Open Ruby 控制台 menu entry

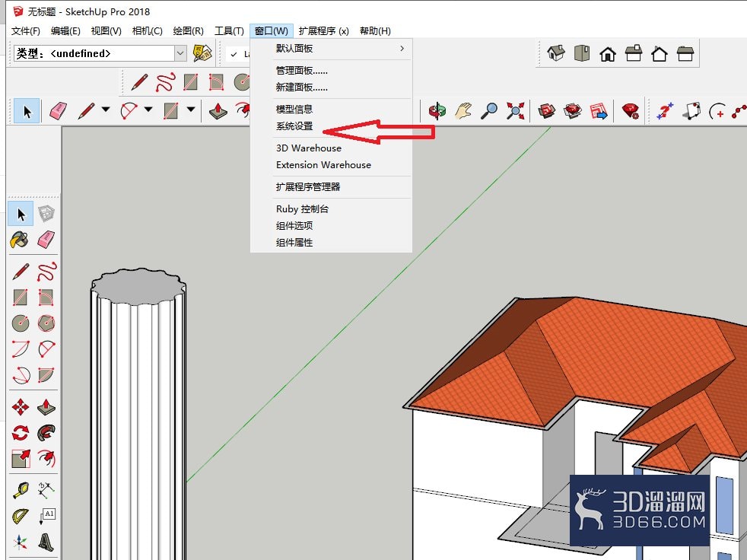coord(302,208)
